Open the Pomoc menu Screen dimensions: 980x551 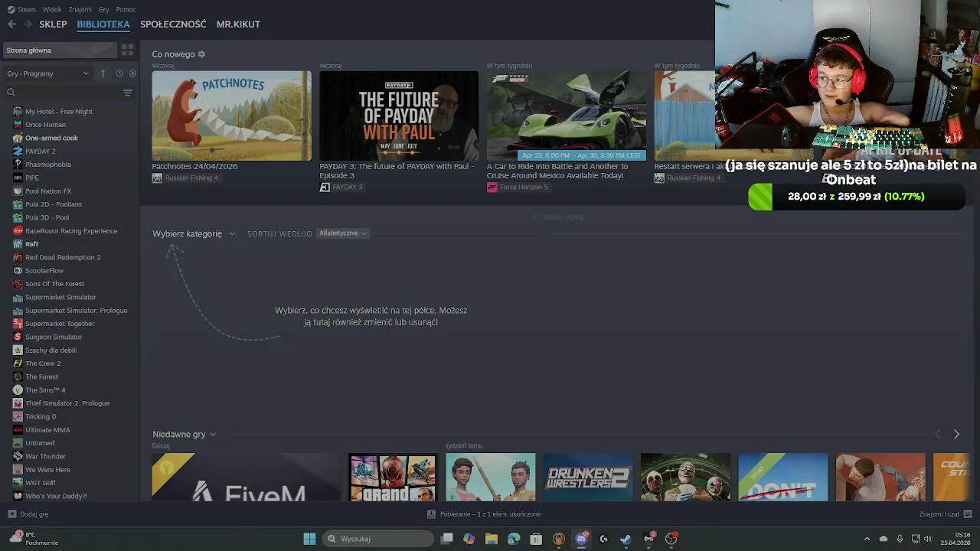126,9
